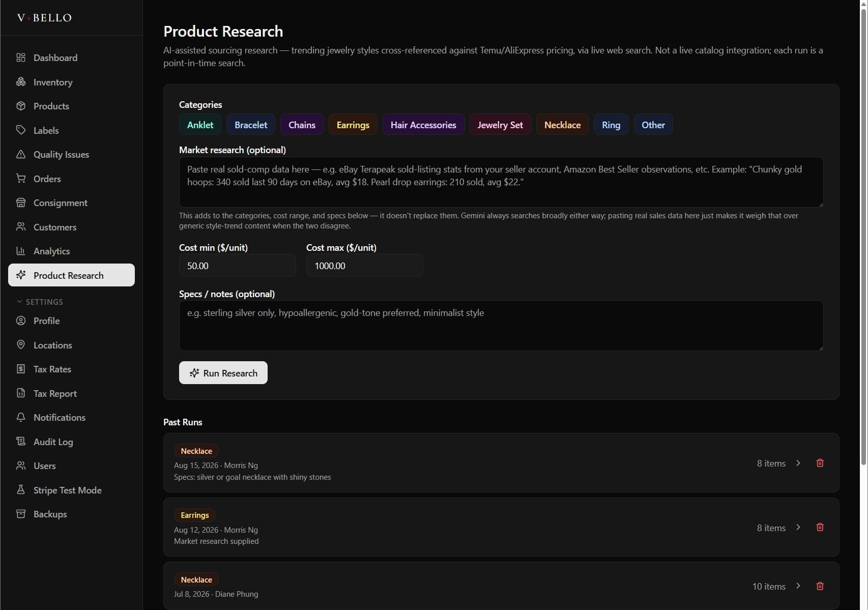Viewport: 868px width, 610px height.
Task: Go to Inventory in sidebar
Action: [x=71, y=82]
